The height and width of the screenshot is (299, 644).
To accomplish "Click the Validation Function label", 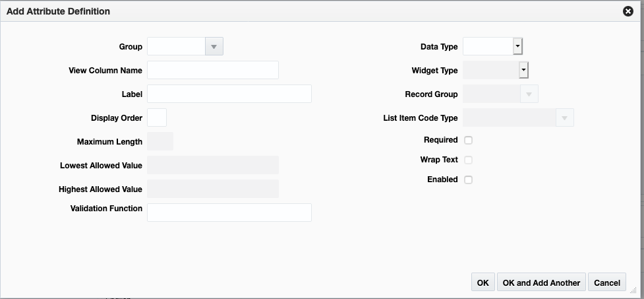I will 106,209.
